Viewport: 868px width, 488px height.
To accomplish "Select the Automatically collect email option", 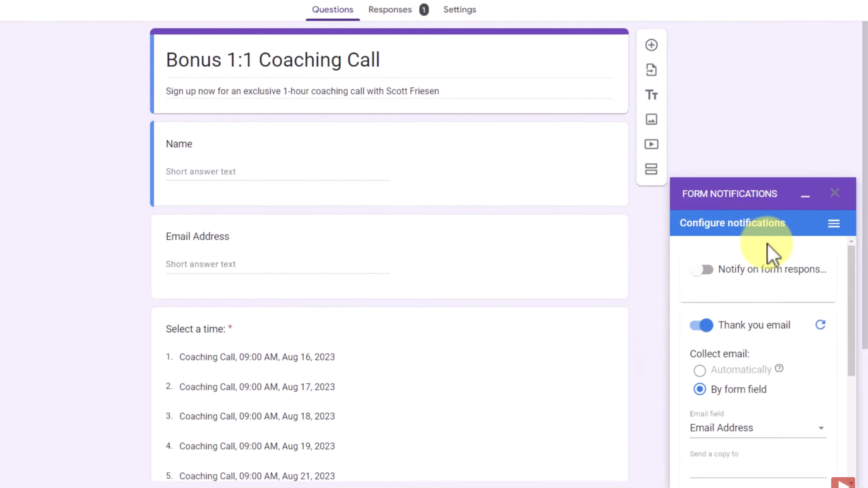I will click(700, 370).
